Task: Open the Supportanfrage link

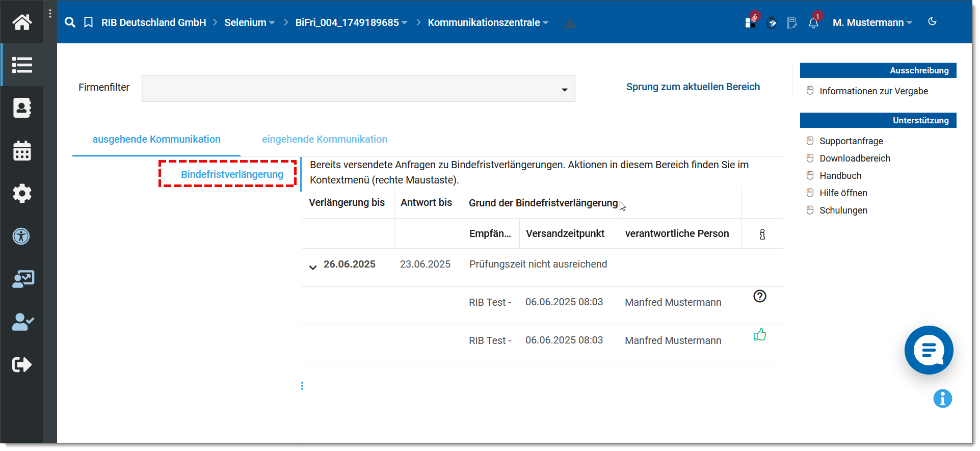Action: [851, 141]
